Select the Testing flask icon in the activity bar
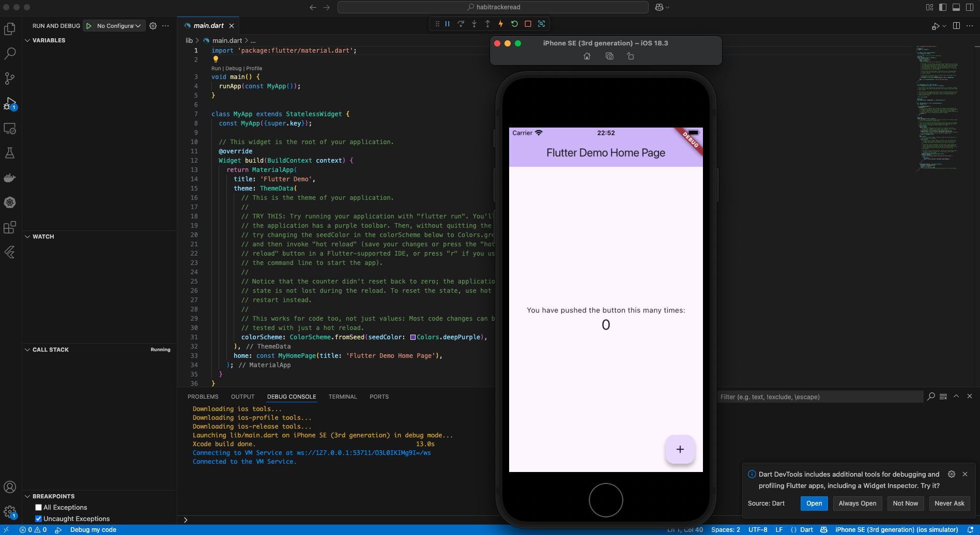The height and width of the screenshot is (535, 980). pyautogui.click(x=10, y=153)
